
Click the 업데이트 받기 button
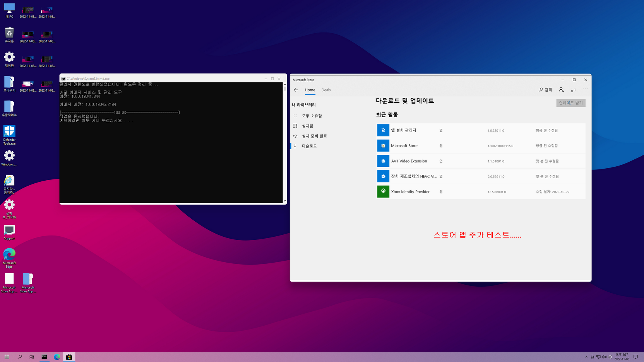coord(571,103)
